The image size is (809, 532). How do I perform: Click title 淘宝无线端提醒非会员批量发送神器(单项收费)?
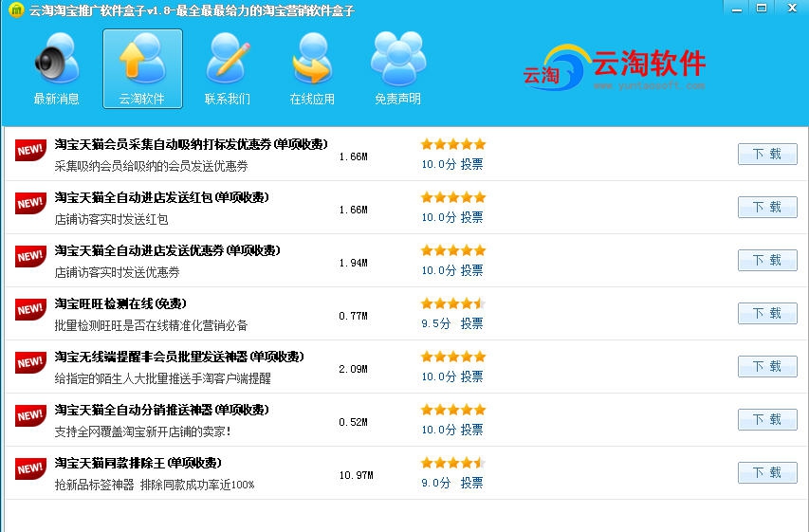(179, 357)
